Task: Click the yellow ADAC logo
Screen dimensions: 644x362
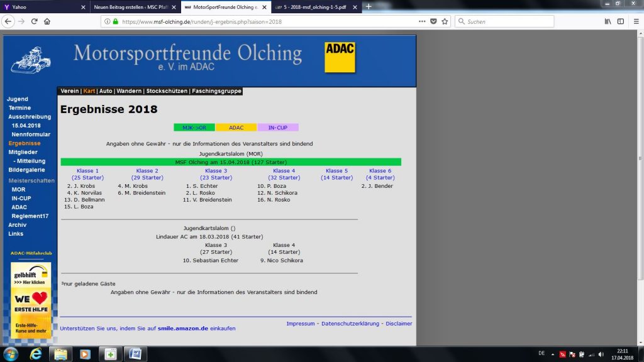Action: pos(340,57)
